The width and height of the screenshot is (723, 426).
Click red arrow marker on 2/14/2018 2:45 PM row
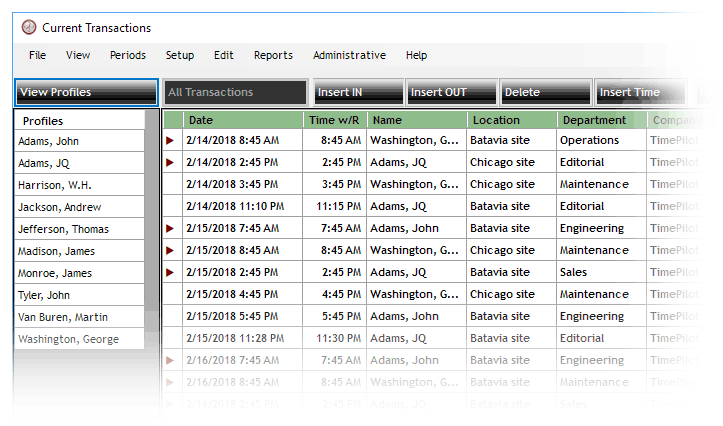(170, 162)
